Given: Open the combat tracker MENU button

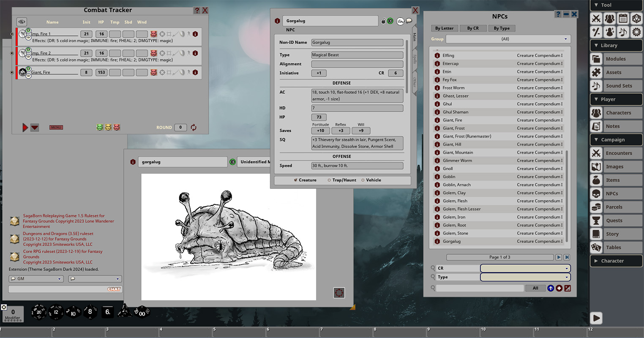Looking at the screenshot, I should point(56,127).
